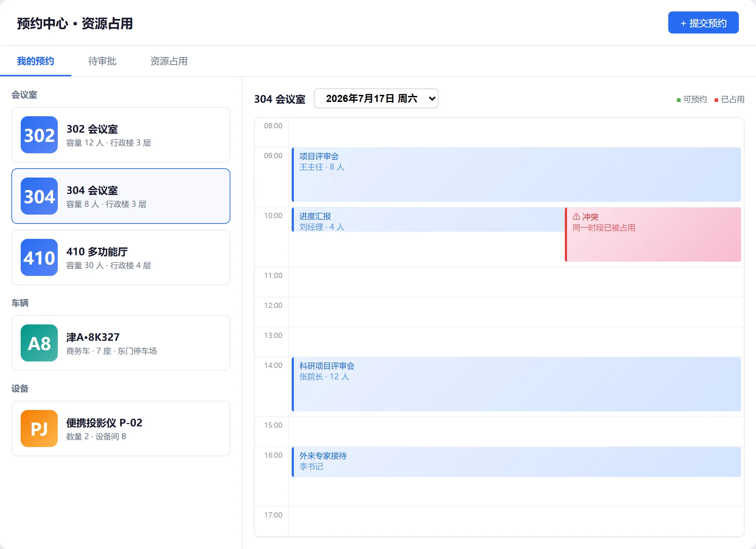Viewport: 756px width, 549px height.
Task: Open the 进度汇报 booking by 刘经理
Action: [x=428, y=220]
